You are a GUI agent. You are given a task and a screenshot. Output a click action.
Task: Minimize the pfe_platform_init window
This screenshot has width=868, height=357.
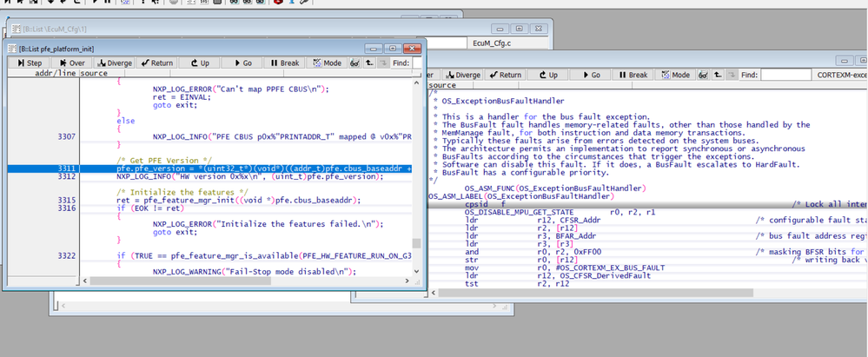[x=373, y=49]
